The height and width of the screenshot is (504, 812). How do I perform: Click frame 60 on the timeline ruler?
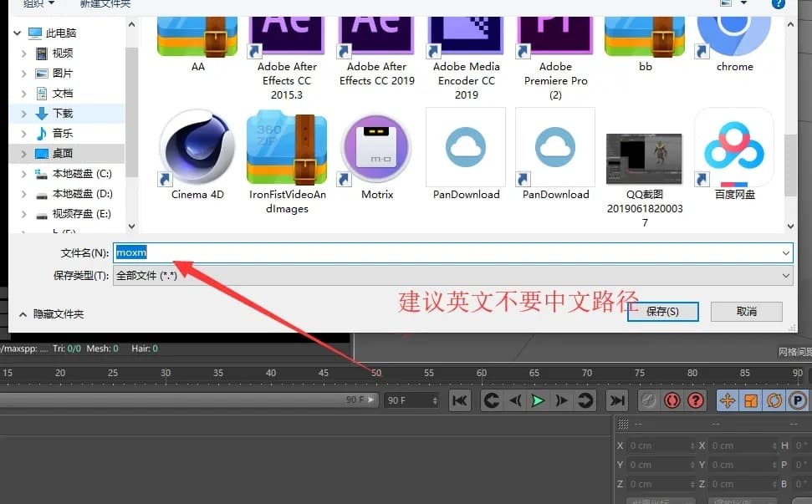pos(482,373)
